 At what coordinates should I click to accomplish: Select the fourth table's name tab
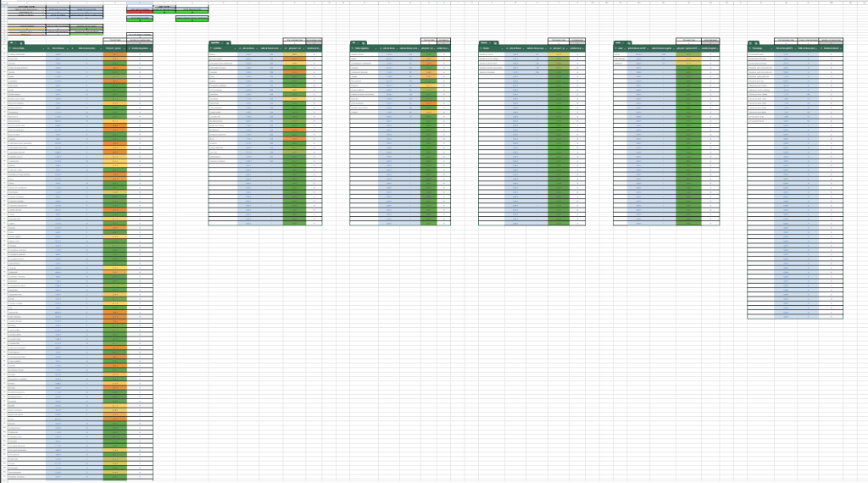tap(483, 42)
